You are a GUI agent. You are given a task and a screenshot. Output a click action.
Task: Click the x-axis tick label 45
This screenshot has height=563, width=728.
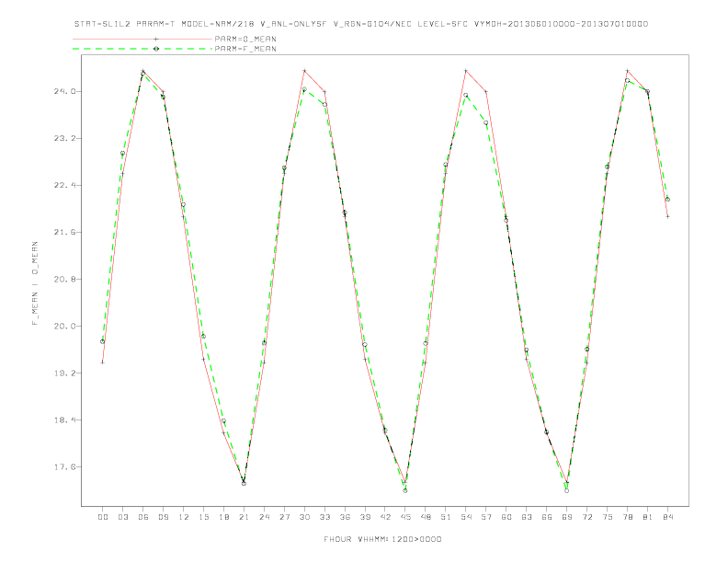405,517
